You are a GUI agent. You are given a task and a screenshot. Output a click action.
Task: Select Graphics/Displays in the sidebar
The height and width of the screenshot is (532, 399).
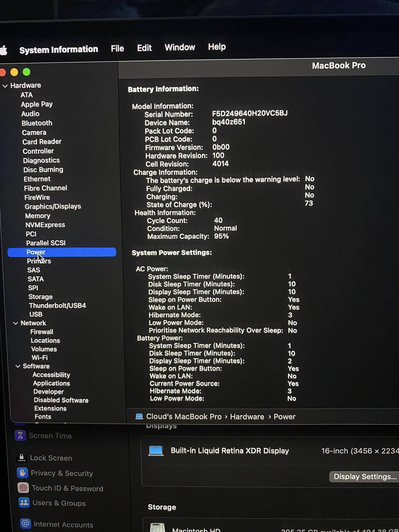[53, 206]
